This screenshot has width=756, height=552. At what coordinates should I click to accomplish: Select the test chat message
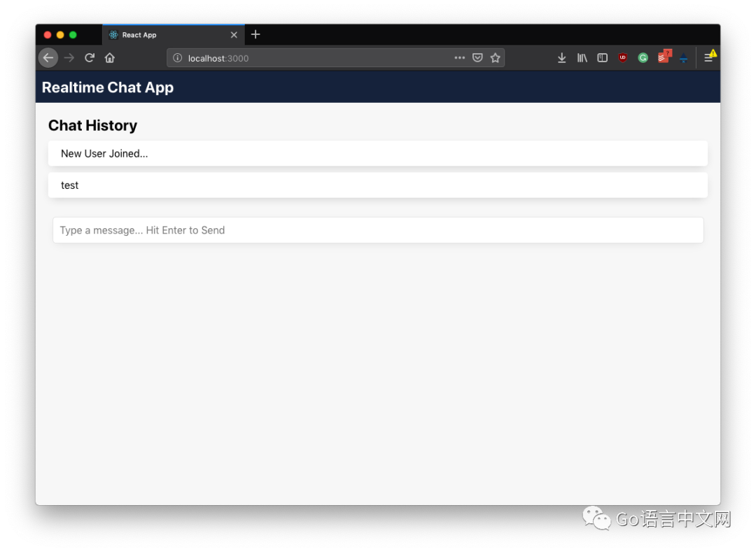click(378, 185)
